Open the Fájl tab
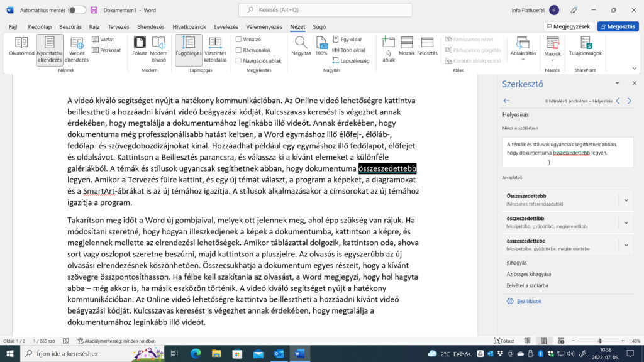This screenshot has width=644, height=362. coord(13,26)
